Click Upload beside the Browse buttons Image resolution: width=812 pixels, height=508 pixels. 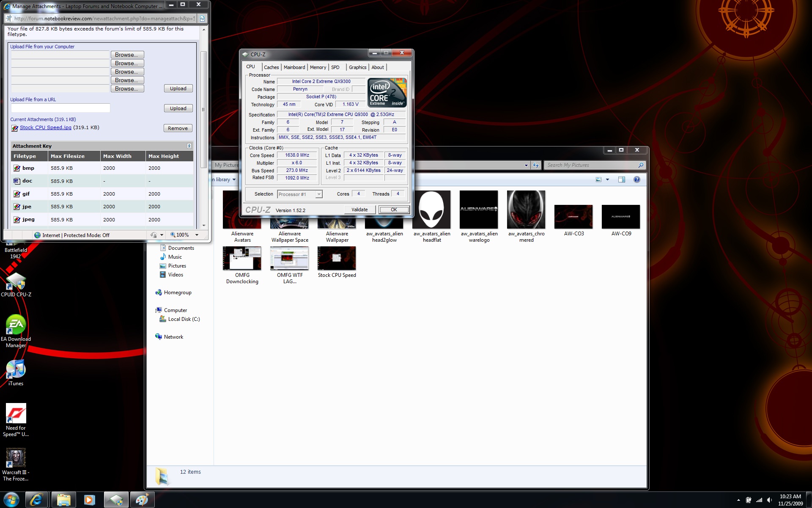click(178, 88)
